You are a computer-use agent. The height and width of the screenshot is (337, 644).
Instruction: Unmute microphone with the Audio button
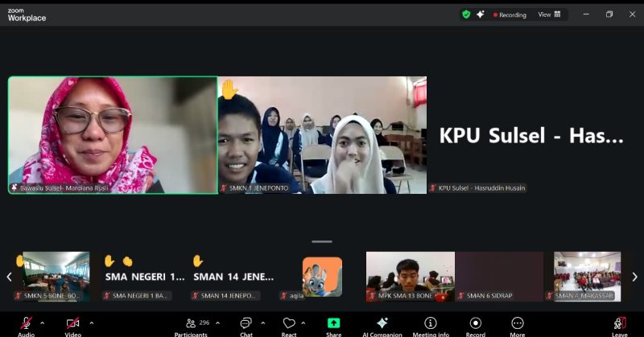tap(26, 324)
